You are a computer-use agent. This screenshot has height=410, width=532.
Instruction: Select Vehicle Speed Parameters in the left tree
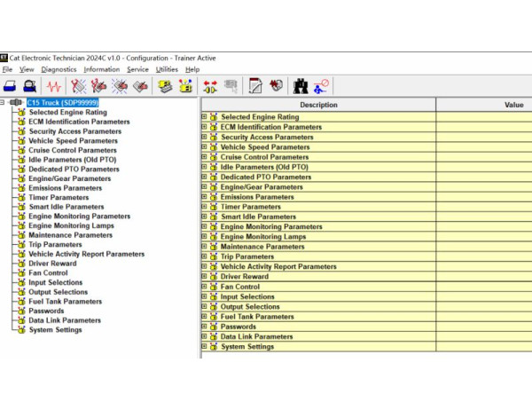coord(74,140)
